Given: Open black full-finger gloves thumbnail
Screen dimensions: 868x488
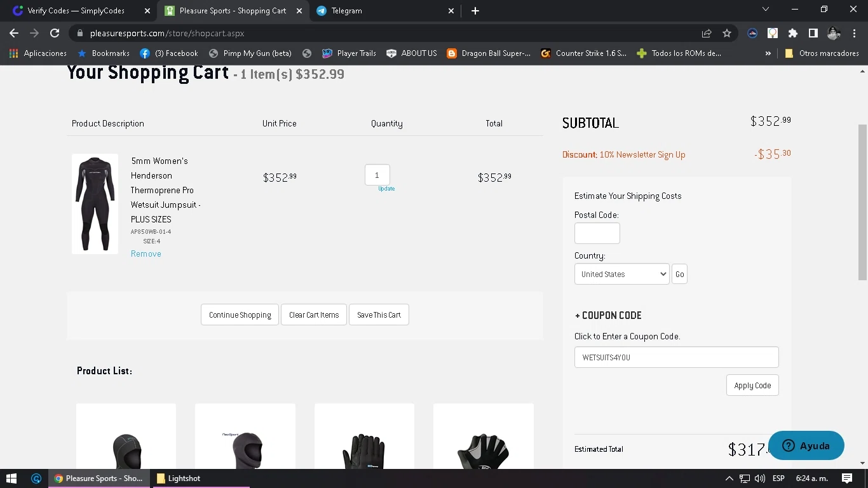Looking at the screenshot, I should point(364,437).
